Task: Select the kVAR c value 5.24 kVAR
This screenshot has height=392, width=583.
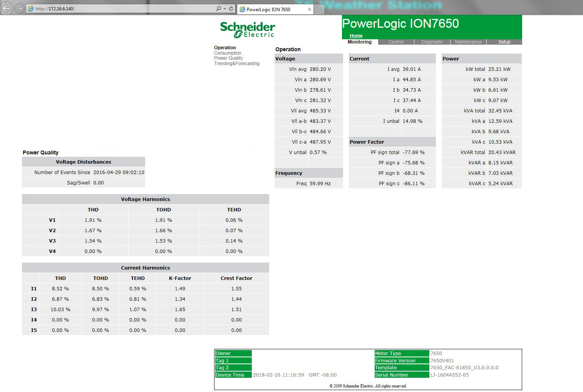Action: coord(500,184)
